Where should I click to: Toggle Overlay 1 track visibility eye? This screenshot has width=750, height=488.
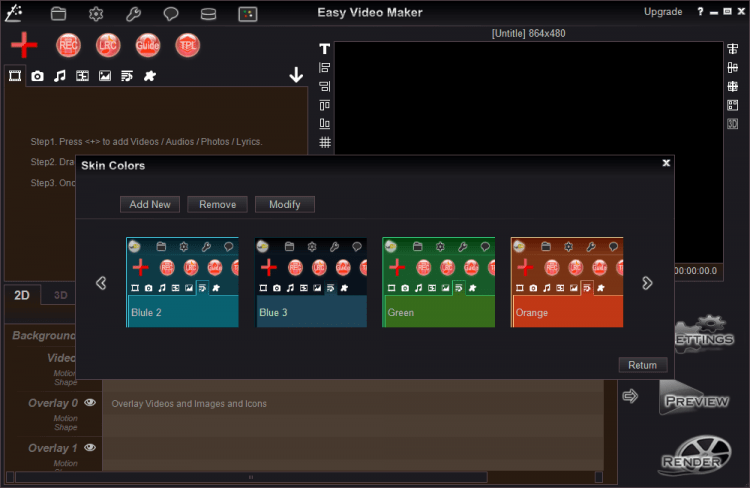(90, 448)
